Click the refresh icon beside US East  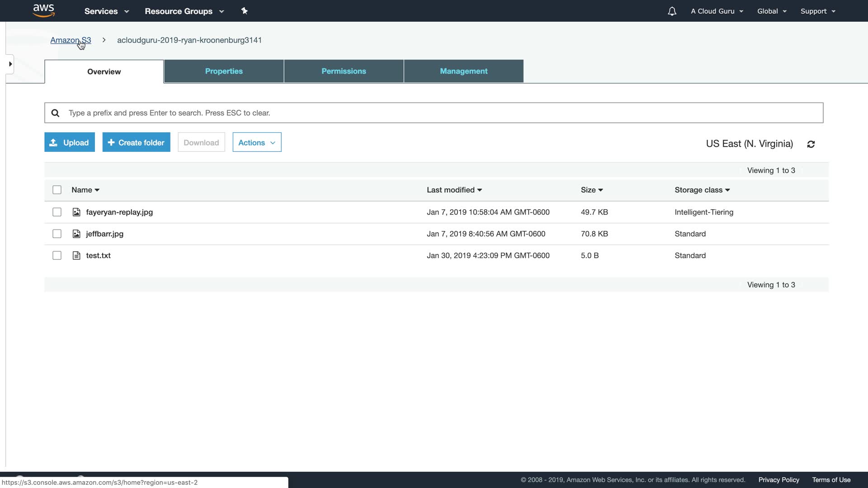pyautogui.click(x=811, y=144)
